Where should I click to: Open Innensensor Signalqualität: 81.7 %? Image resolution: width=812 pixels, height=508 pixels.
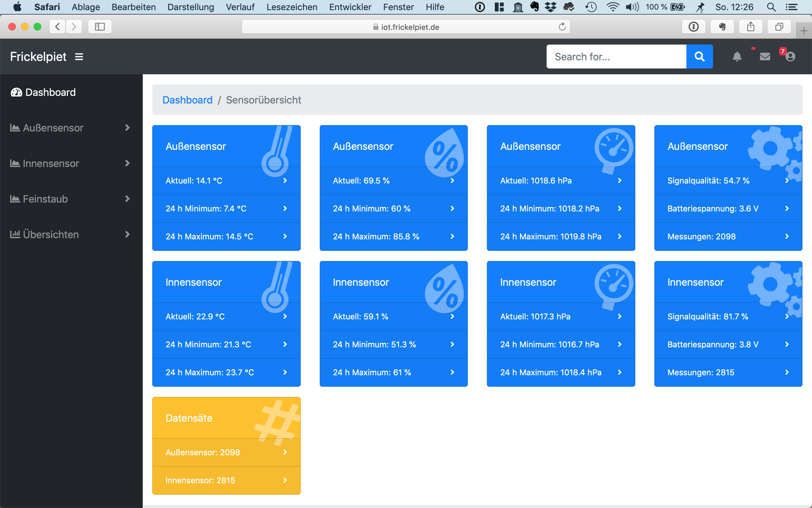728,317
